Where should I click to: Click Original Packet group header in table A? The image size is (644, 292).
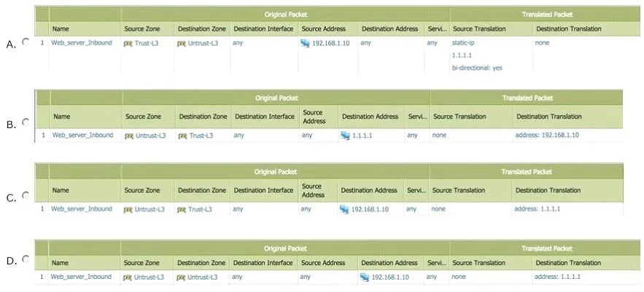pos(286,15)
